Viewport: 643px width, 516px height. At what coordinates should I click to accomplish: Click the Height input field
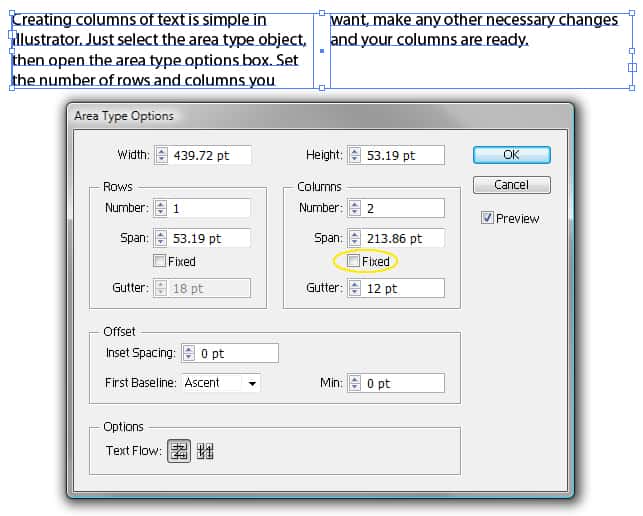point(403,155)
